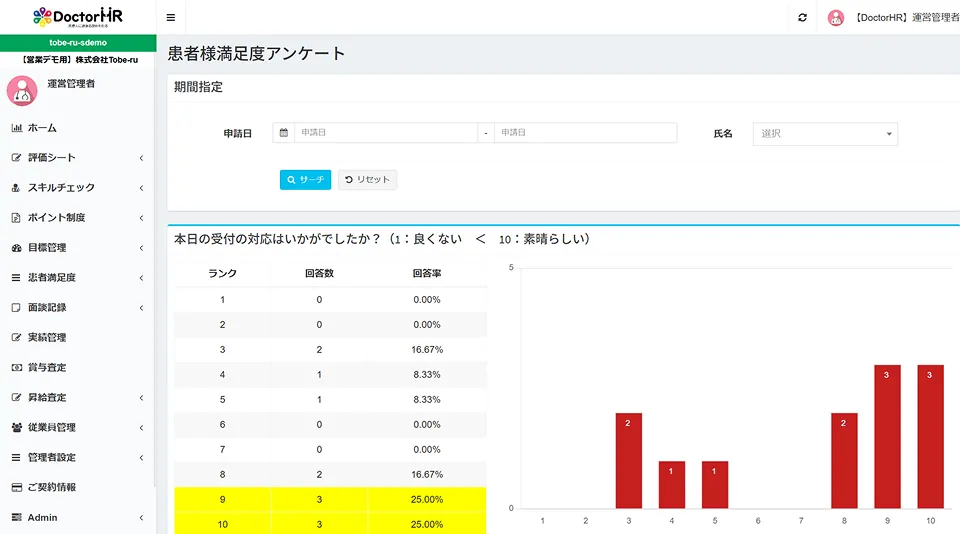Click the 16.67% cell in rank 8 row
The width and height of the screenshot is (960, 534).
click(427, 475)
